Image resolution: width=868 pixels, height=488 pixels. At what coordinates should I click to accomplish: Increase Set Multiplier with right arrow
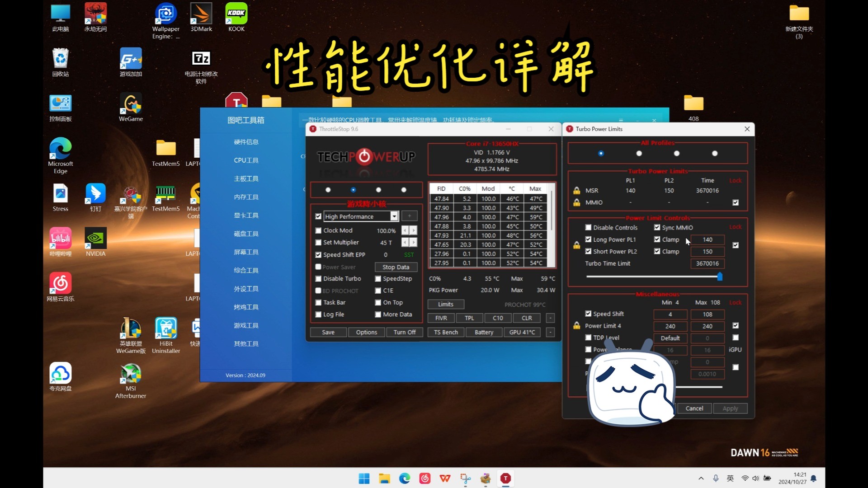[x=413, y=243]
